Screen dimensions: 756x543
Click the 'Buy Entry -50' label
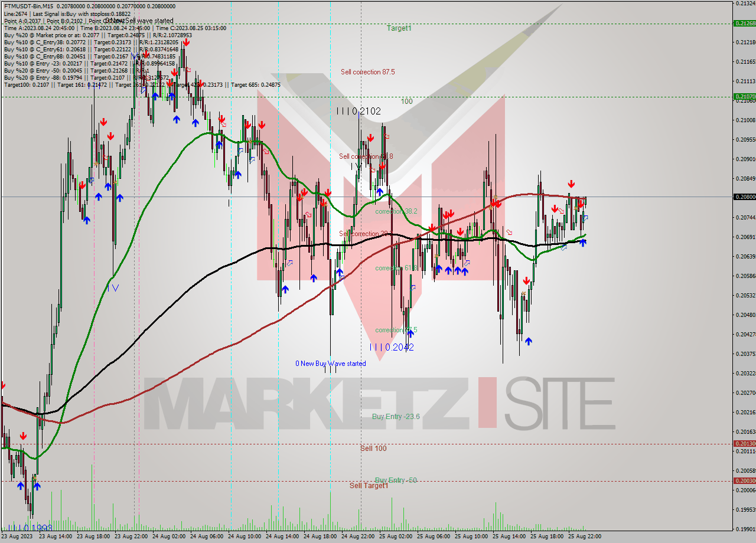pyautogui.click(x=396, y=480)
